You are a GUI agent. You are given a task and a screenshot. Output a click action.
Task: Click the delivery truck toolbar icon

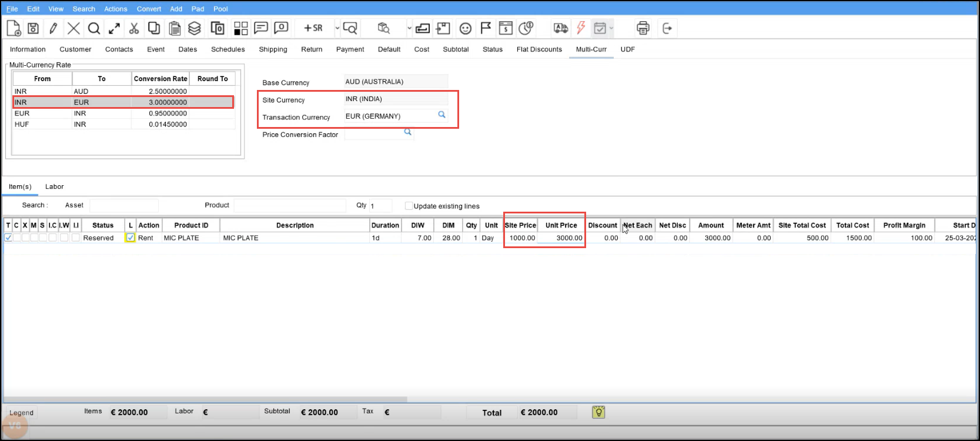(x=561, y=28)
